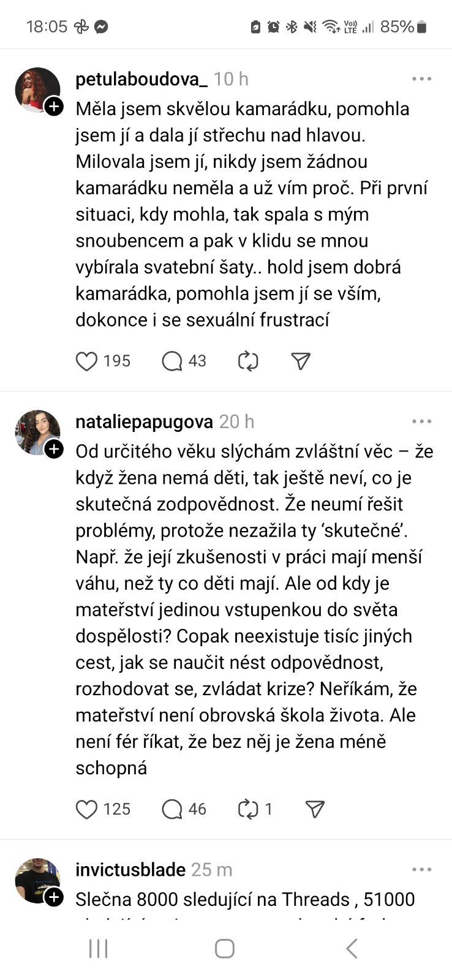This screenshot has width=452, height=980.
Task: Open more options for invictusblade's post
Action: [421, 870]
